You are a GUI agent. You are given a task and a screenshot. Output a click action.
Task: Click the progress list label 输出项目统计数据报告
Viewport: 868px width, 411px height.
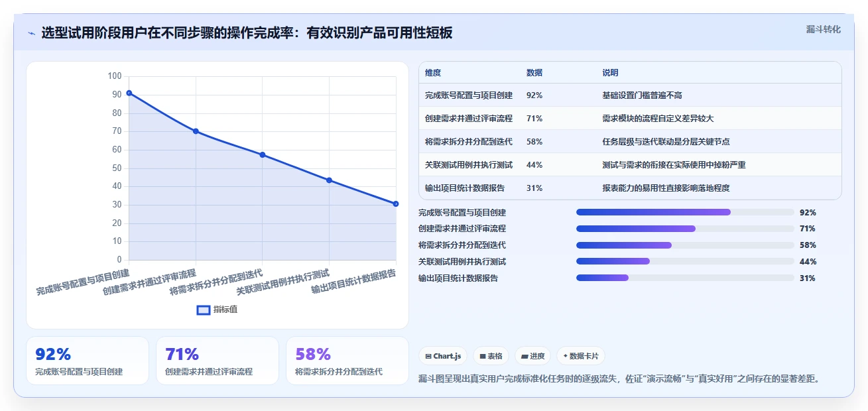pyautogui.click(x=458, y=278)
